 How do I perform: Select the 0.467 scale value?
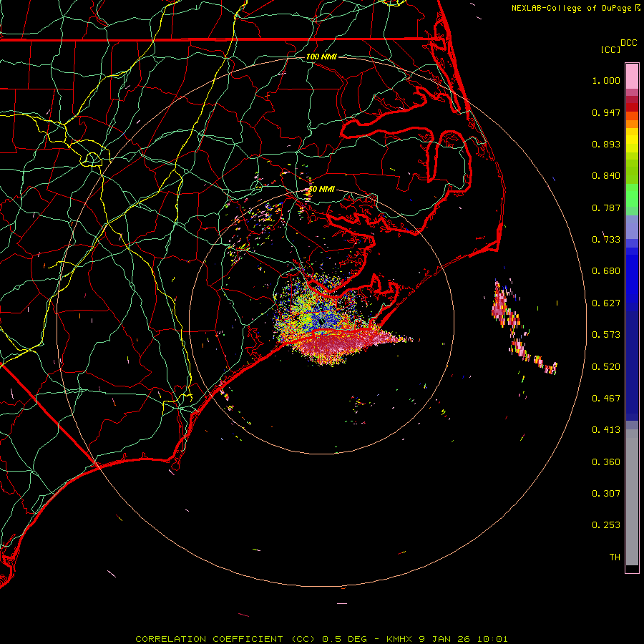tap(606, 399)
